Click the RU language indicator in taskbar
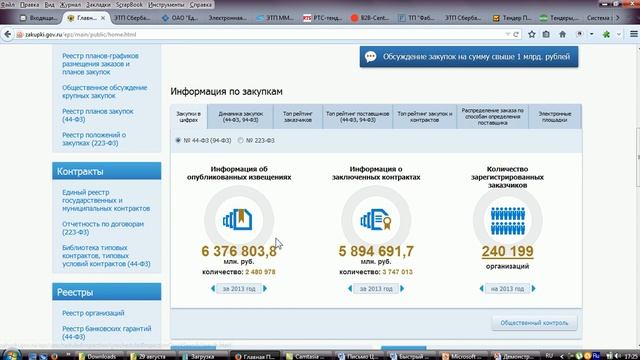This screenshot has height=360, width=640. tap(549, 356)
